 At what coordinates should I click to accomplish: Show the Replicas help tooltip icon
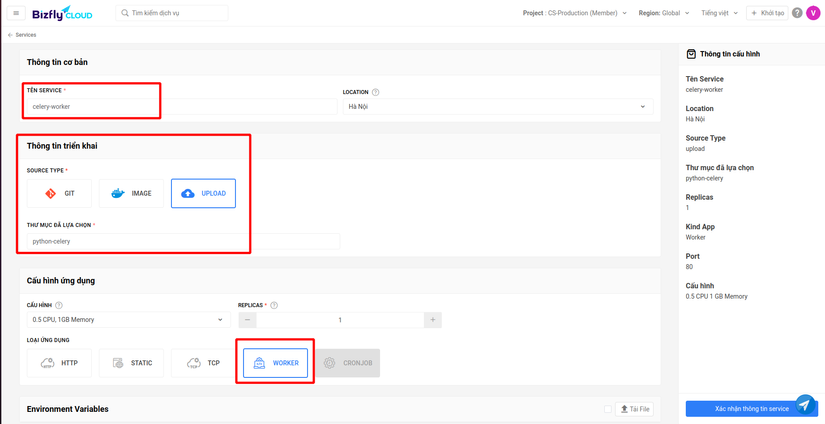(x=274, y=305)
